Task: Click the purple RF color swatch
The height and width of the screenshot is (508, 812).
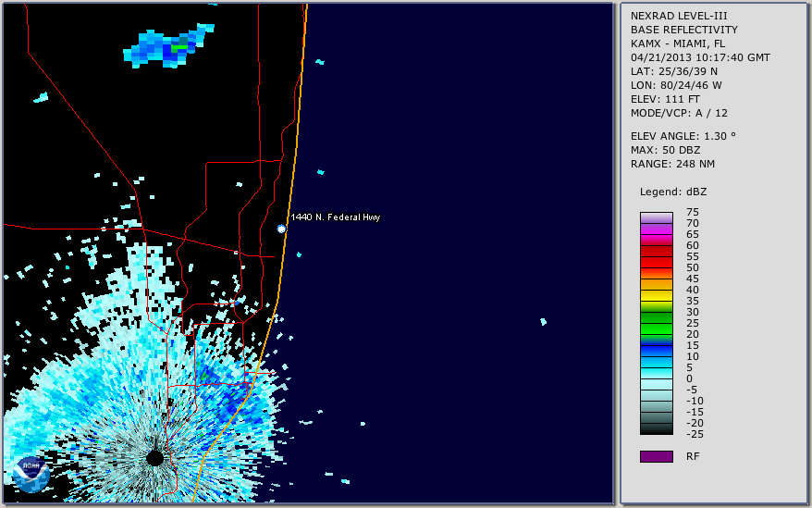Action: pos(656,456)
